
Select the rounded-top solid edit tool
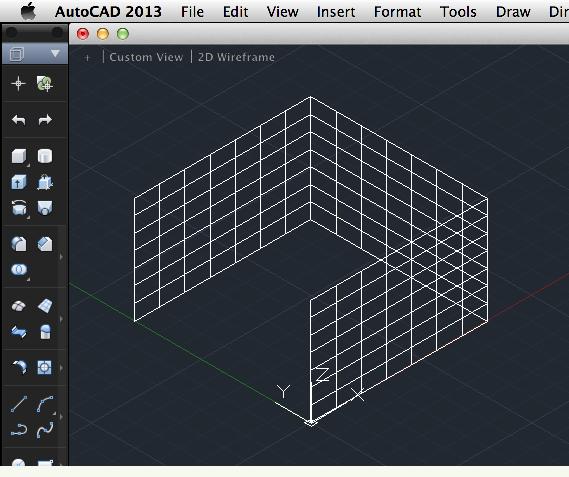(x=45, y=332)
